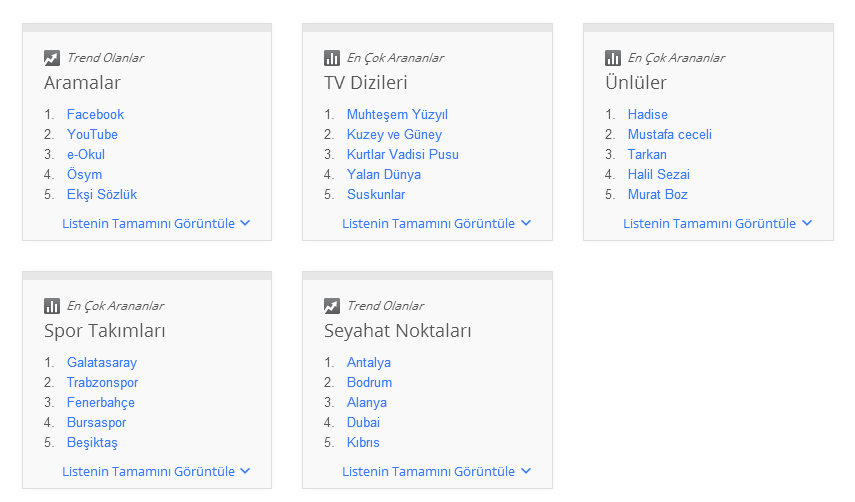This screenshot has width=855, height=502.
Task: Open the Ekşi Sözlük link
Action: point(102,194)
